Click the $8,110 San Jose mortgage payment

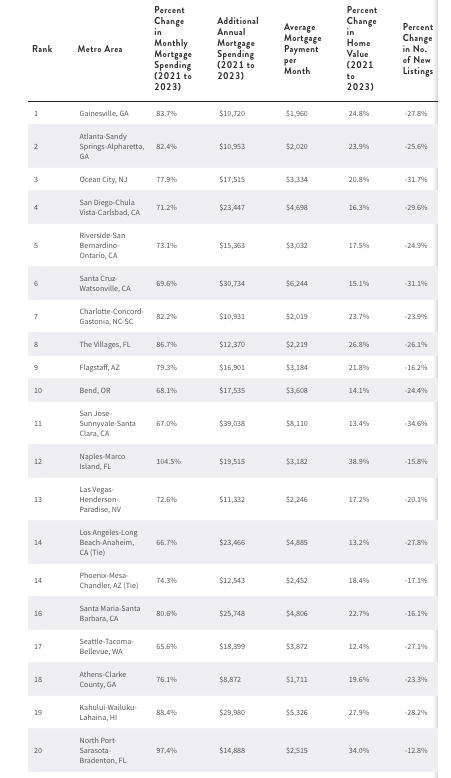tap(297, 423)
